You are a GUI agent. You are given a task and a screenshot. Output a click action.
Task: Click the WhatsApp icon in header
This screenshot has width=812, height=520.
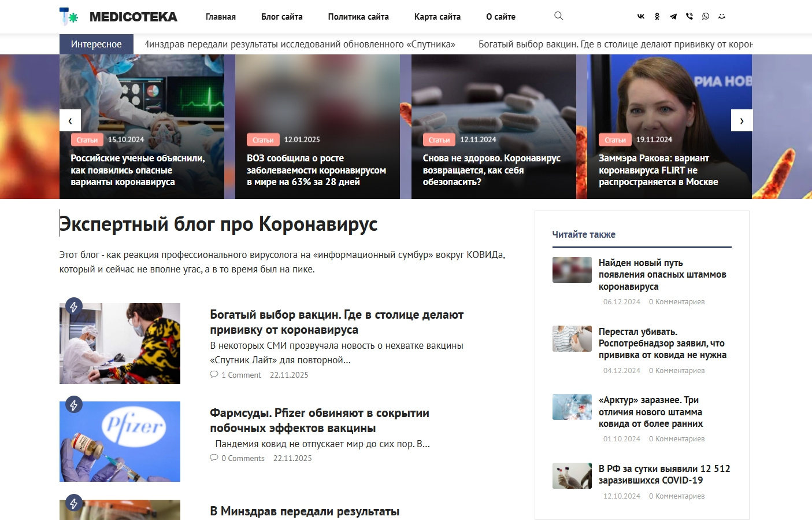tap(706, 17)
